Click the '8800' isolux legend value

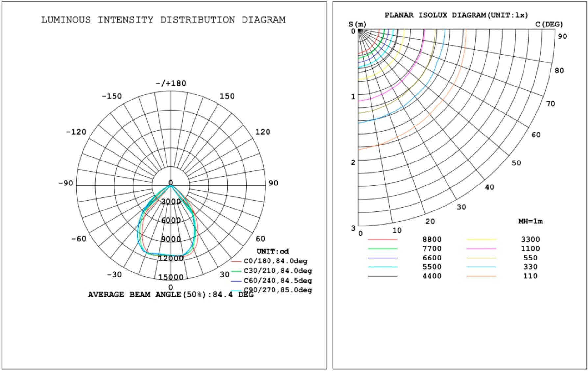(x=432, y=239)
